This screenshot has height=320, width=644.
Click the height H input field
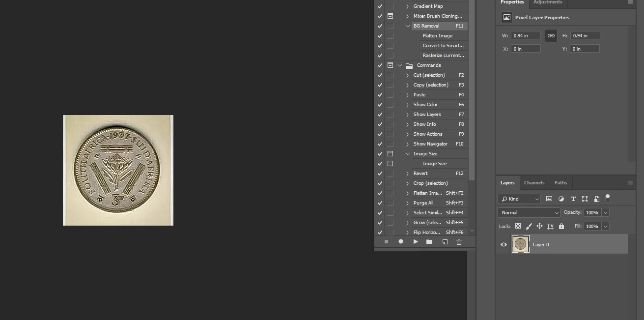[585, 35]
